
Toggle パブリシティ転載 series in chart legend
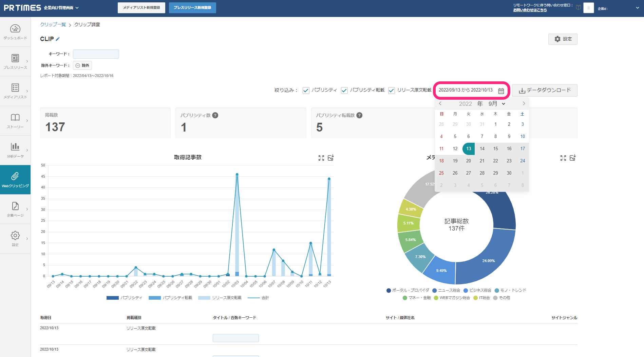pyautogui.click(x=170, y=298)
